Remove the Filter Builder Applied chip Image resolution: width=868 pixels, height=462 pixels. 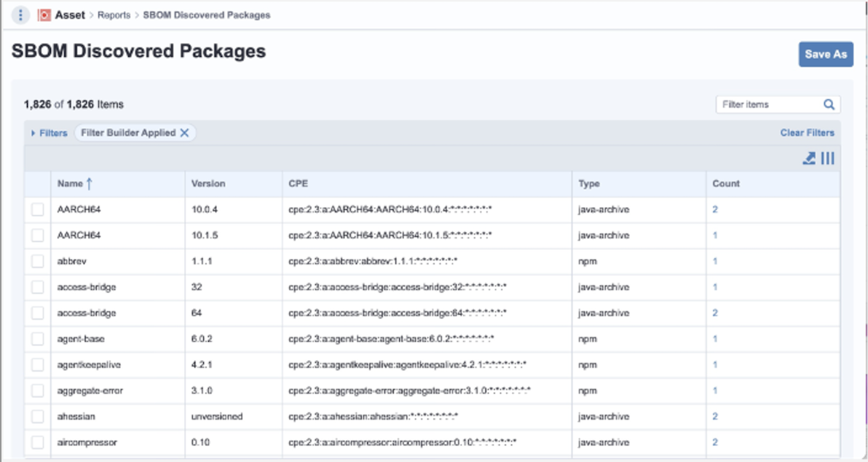[184, 133]
